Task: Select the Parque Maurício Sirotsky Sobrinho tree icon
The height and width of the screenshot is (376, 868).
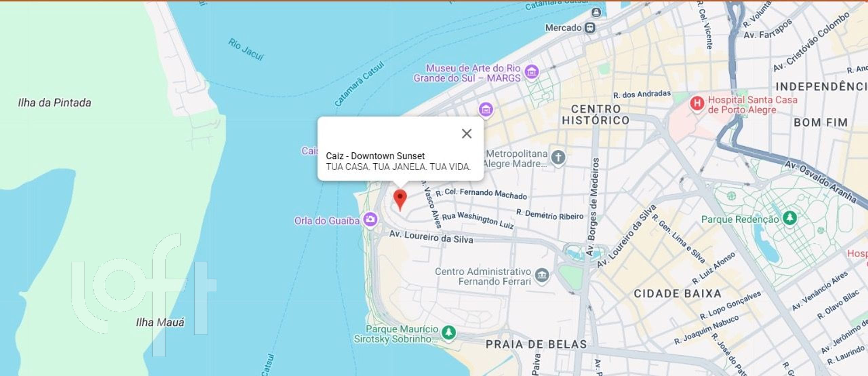Action: tap(449, 332)
